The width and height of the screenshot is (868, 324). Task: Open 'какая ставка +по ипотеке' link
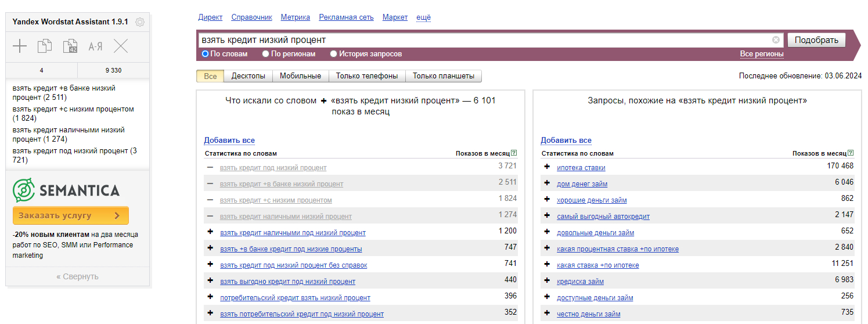[x=598, y=265]
